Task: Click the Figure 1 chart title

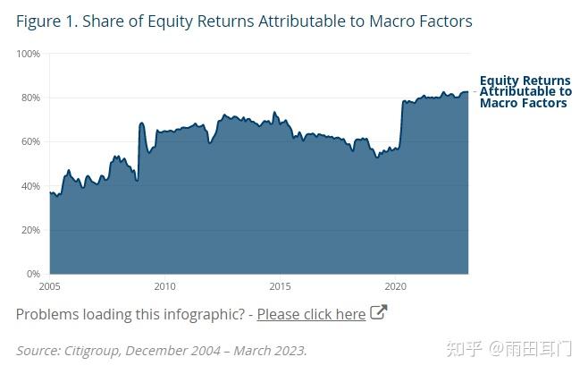Action: point(244,21)
